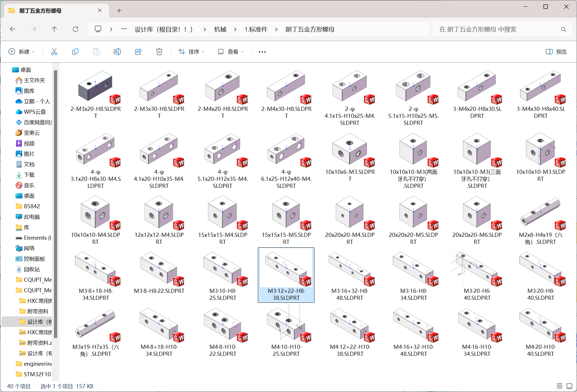
Task: Select 85842 folder in sidebar
Action: click(27, 206)
